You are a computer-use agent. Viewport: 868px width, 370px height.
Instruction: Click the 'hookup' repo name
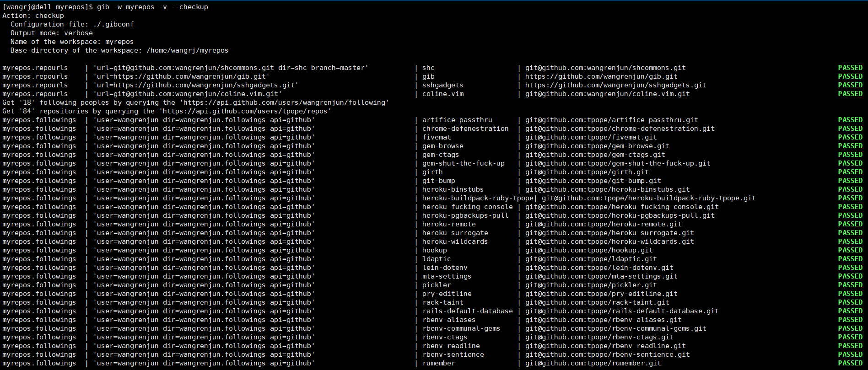(x=435, y=250)
